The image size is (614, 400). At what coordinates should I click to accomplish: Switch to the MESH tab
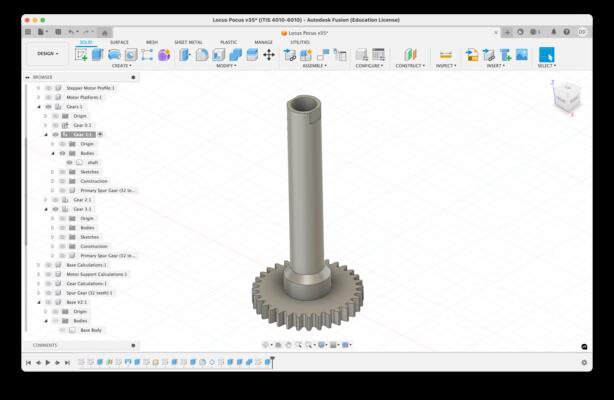coord(152,42)
